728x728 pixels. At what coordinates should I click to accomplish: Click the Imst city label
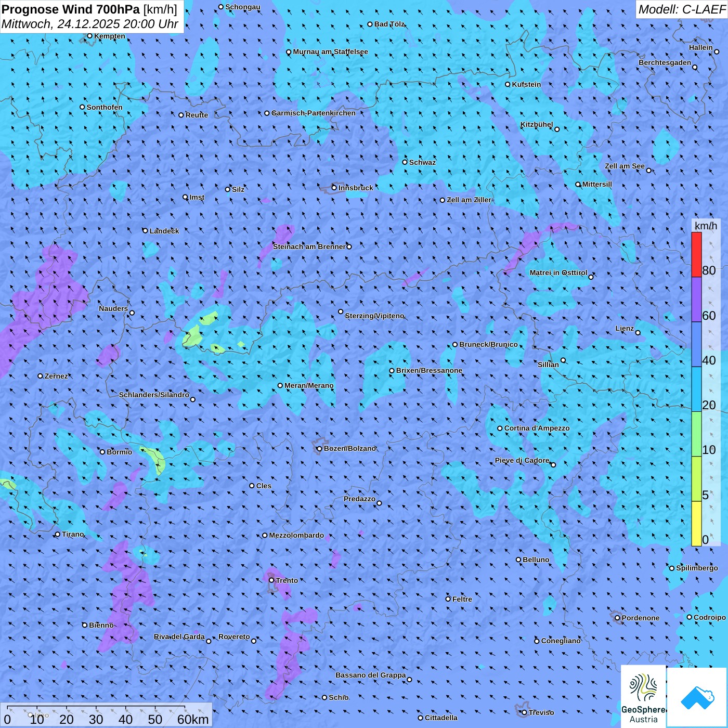pyautogui.click(x=197, y=197)
